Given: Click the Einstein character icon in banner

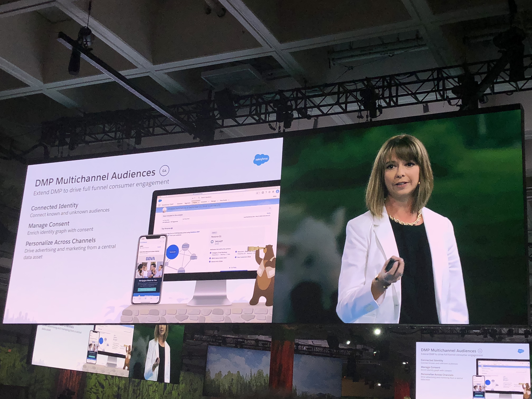Looking at the screenshot, I should coord(165,210).
